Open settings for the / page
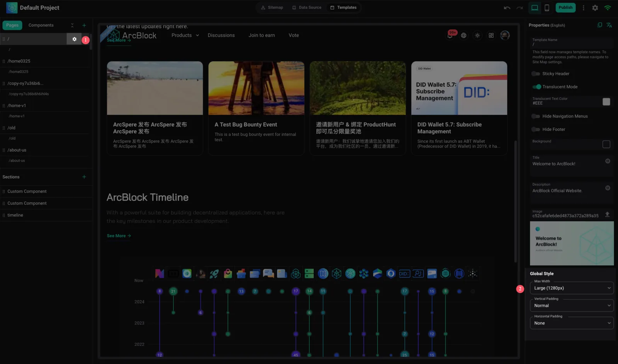Screen dimensions: 618x364 [75, 39]
